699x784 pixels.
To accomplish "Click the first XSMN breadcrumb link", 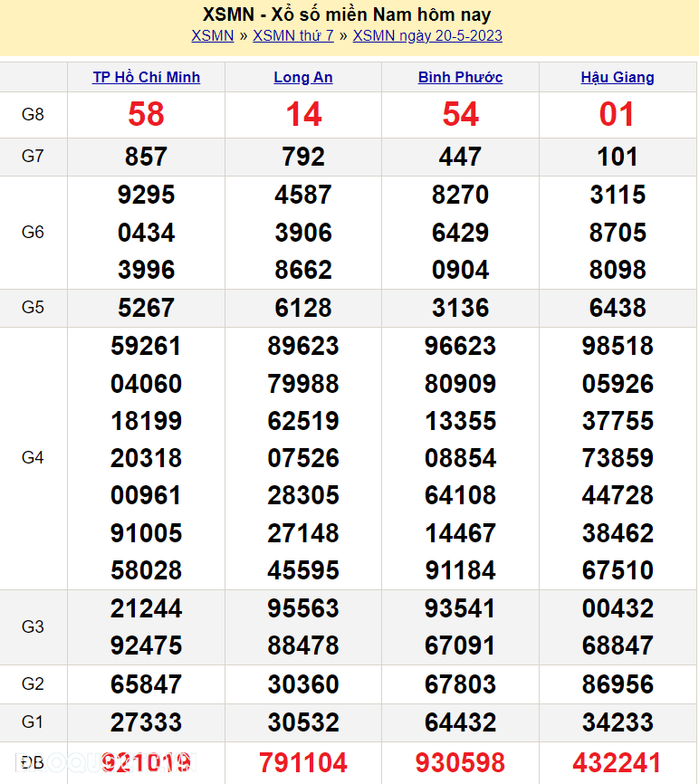I will pyautogui.click(x=212, y=36).
